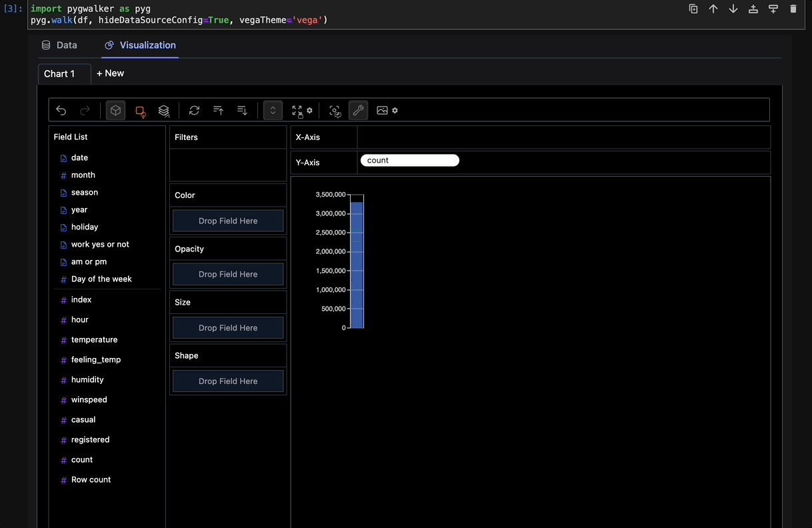Move the notebook cell up
The image size is (812, 528).
tap(713, 9)
